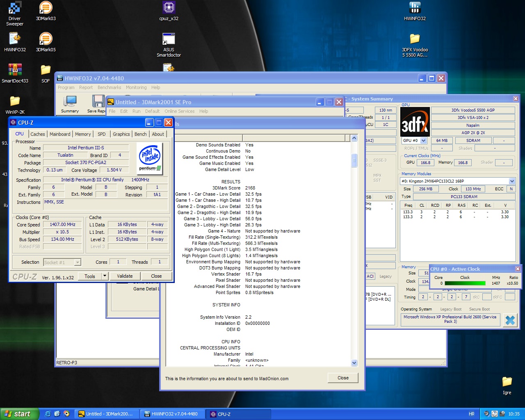Click the green Core 0 clock bar
525x420 pixels.
(x=465, y=283)
